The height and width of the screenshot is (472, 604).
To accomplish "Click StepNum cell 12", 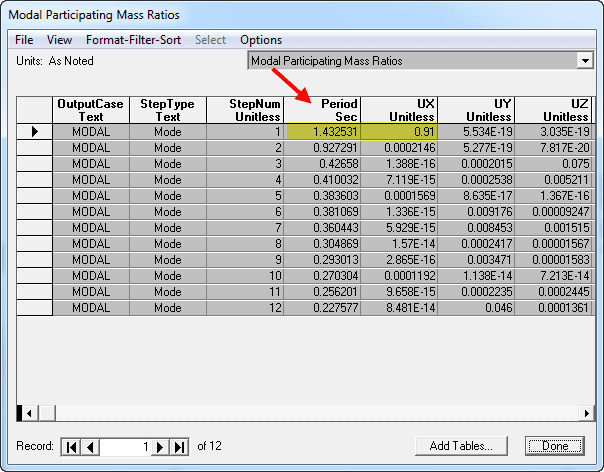I will pos(245,308).
